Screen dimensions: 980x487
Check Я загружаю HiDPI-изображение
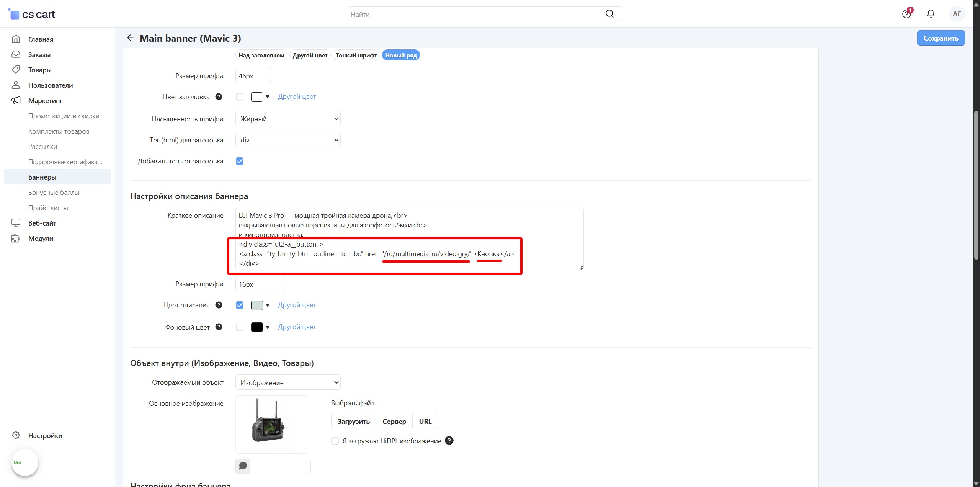click(335, 441)
